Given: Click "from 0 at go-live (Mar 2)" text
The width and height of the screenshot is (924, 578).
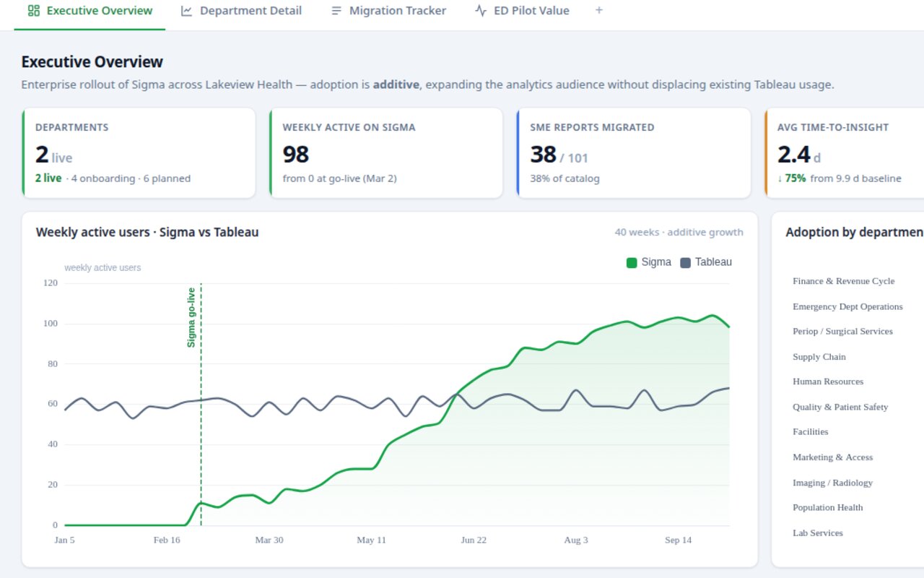Looking at the screenshot, I should pyautogui.click(x=339, y=178).
